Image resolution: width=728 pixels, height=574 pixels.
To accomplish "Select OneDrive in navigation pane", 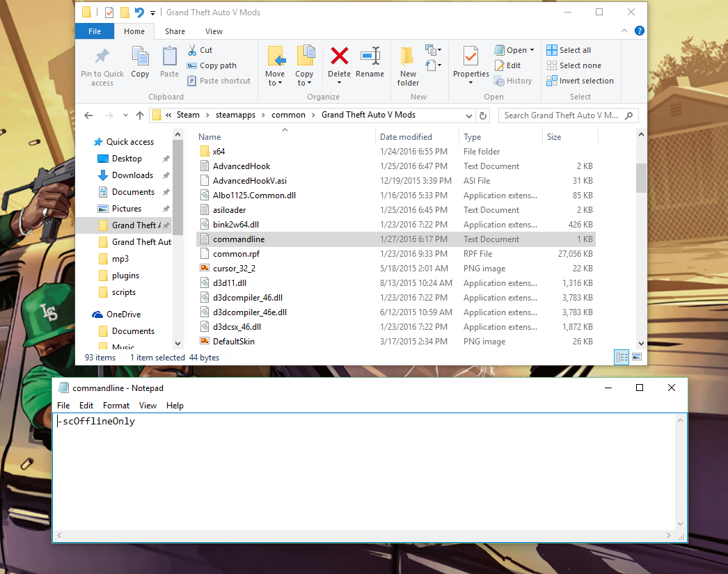I will click(x=123, y=314).
